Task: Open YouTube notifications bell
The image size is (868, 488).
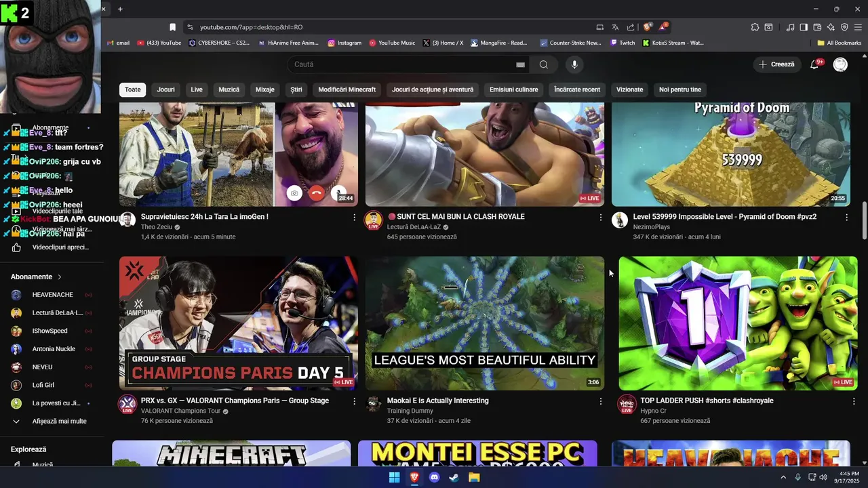Action: pos(814,64)
